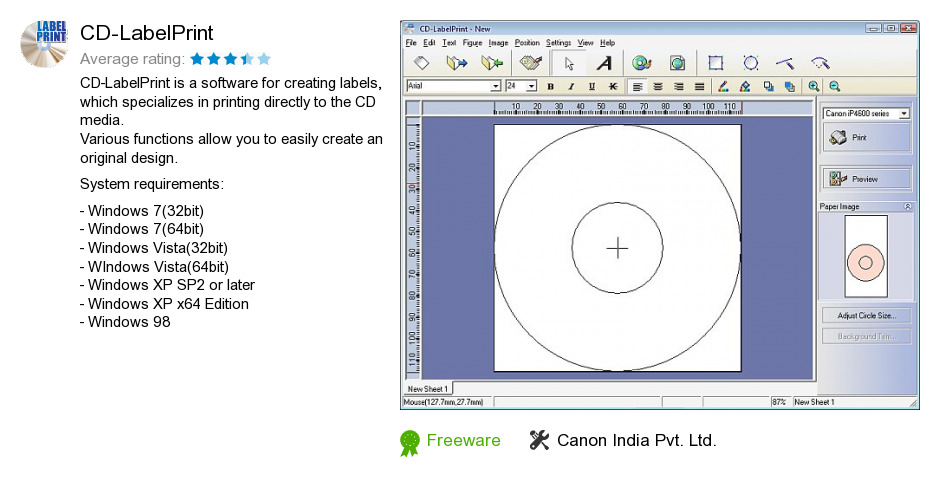The image size is (940, 487).
Task: Click the CD-LabelPrint page title
Action: coord(146,33)
